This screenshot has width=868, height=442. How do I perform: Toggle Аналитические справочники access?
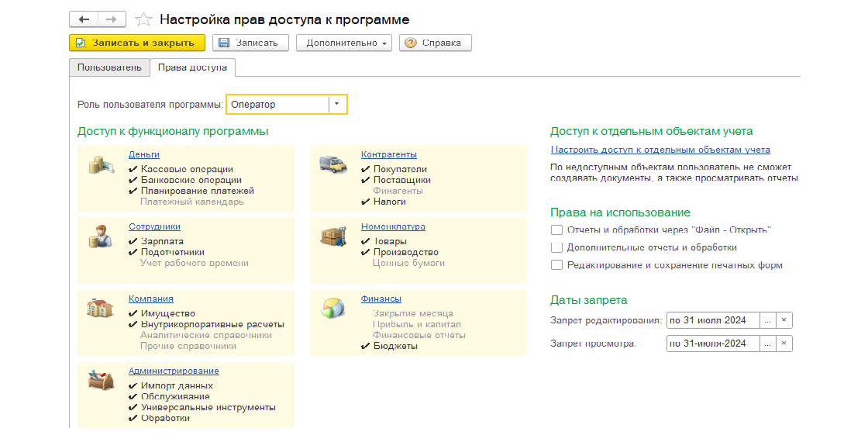[206, 335]
